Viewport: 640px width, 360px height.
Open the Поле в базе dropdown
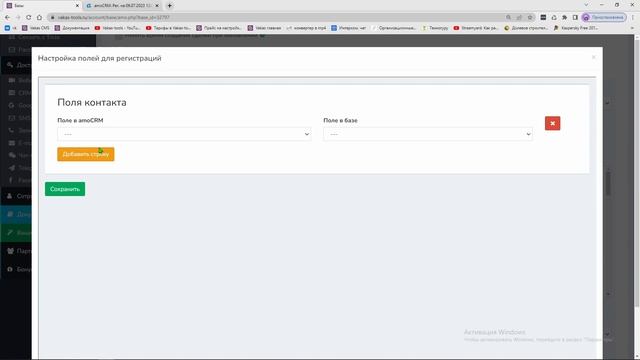point(428,134)
